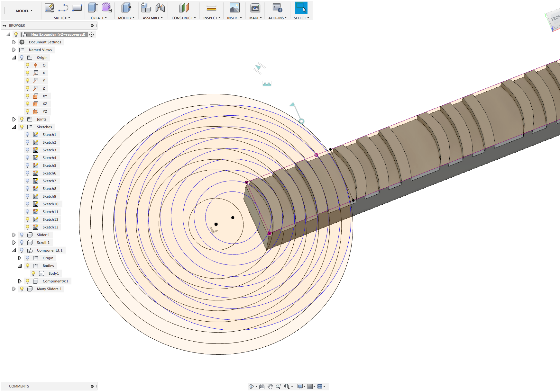Select the Pan hand tool
Image resolution: width=560 pixels, height=392 pixels.
[270, 387]
